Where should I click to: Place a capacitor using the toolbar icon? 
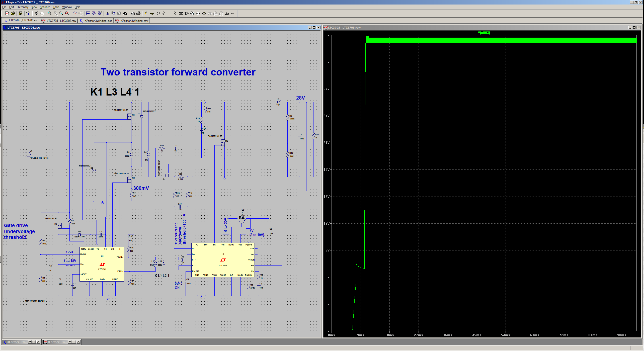pyautogui.click(x=169, y=14)
